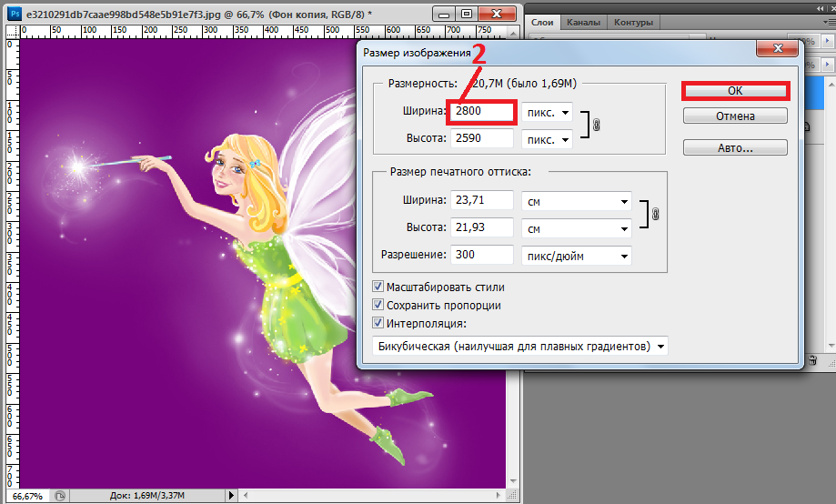Screen dimensions: 836x504
Task: Close the Размер изображения dialog
Action: pyautogui.click(x=778, y=48)
